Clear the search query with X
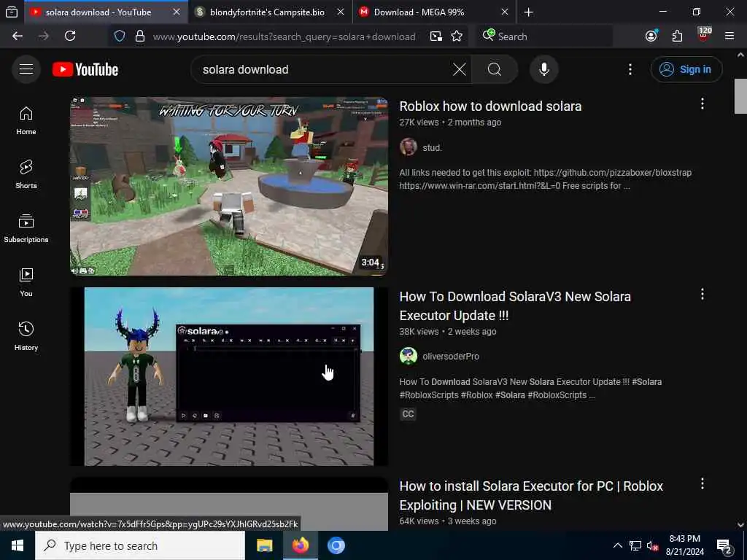Image resolution: width=747 pixels, height=560 pixels. coord(460,69)
